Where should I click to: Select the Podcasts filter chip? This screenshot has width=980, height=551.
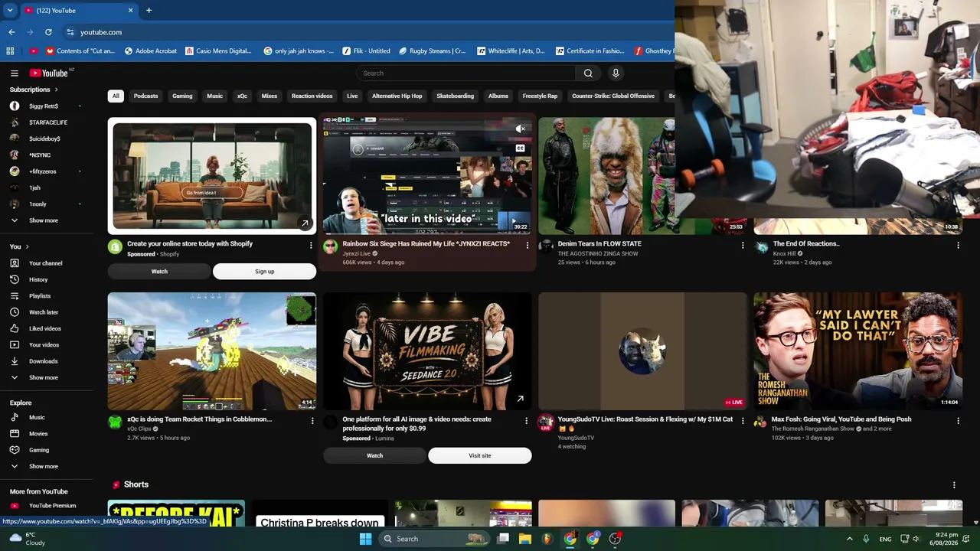(145, 96)
